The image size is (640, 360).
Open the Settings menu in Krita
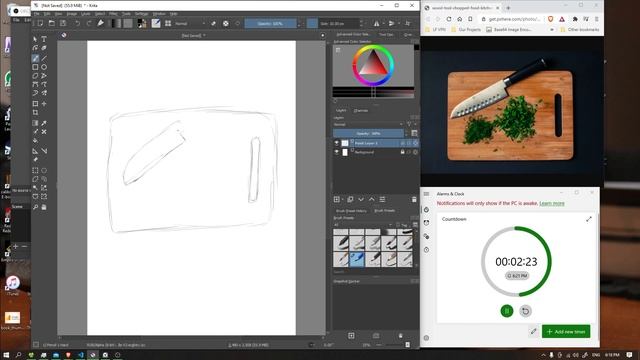tap(142, 14)
